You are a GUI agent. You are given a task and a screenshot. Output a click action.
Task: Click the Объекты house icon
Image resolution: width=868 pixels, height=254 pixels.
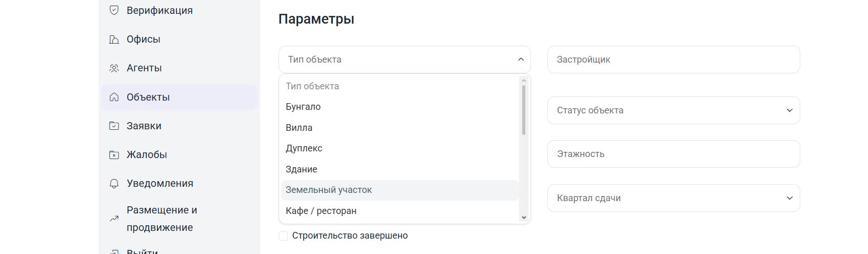point(114,97)
